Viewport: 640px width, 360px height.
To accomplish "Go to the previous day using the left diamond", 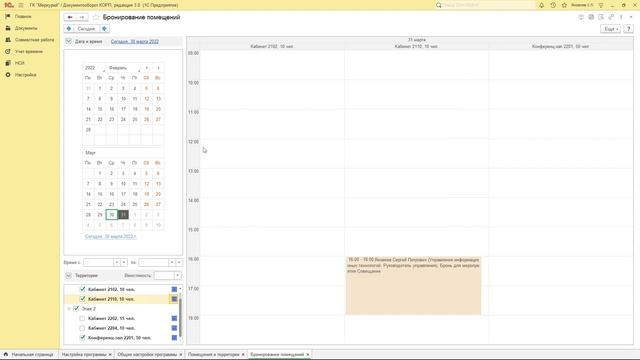I will [69, 29].
